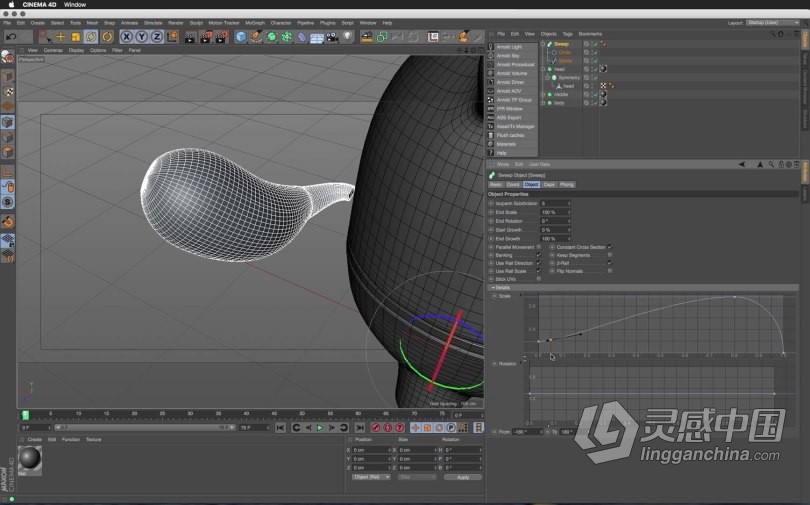Play the animation forward
The height and width of the screenshot is (505, 810).
[320, 428]
